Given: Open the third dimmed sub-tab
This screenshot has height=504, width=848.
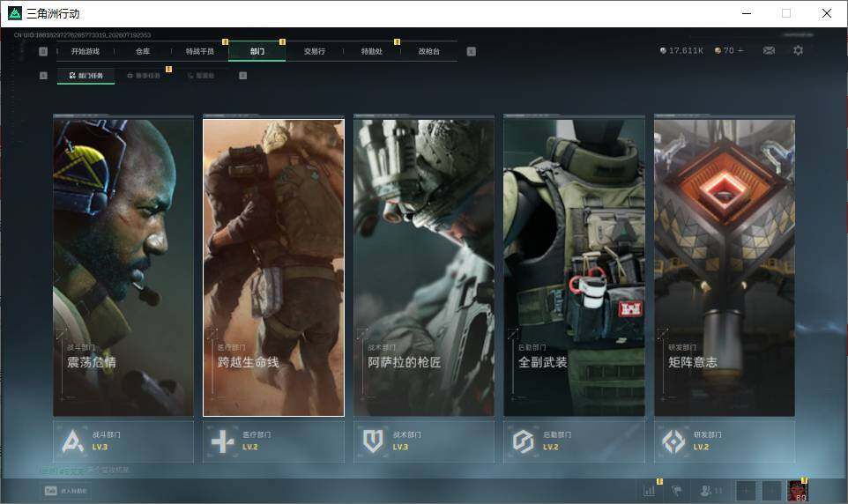Looking at the screenshot, I should [201, 76].
